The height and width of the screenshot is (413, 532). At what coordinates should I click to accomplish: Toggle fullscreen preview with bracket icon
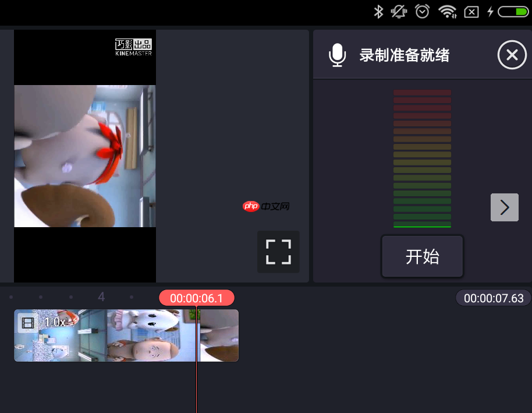click(278, 252)
